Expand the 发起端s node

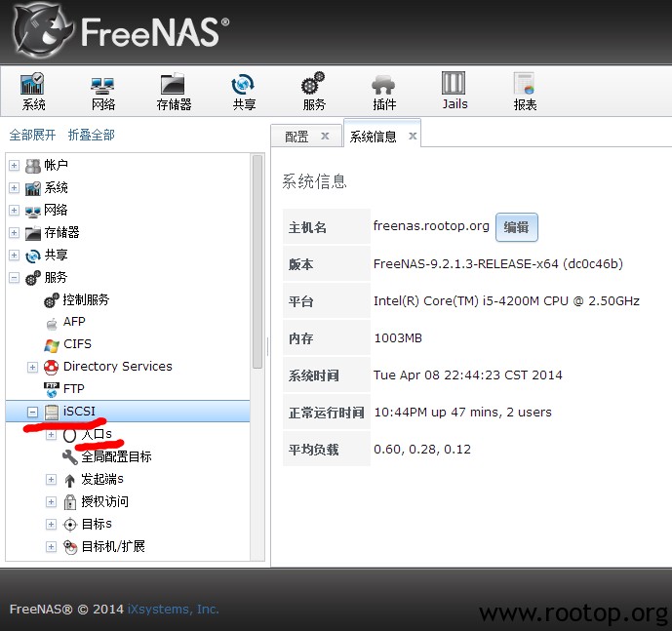click(x=51, y=479)
